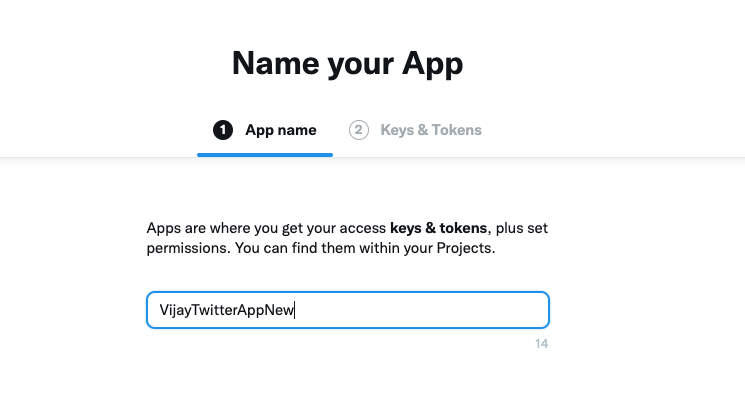
Task: Click the bold keys & tokens text
Action: 439,228
